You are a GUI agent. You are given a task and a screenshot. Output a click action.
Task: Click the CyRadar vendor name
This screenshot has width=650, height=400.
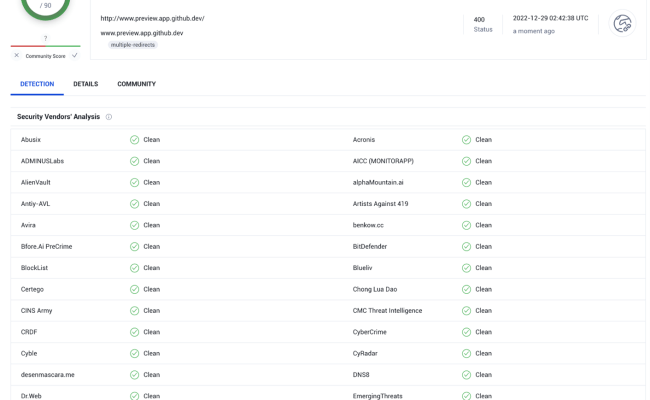[365, 354]
